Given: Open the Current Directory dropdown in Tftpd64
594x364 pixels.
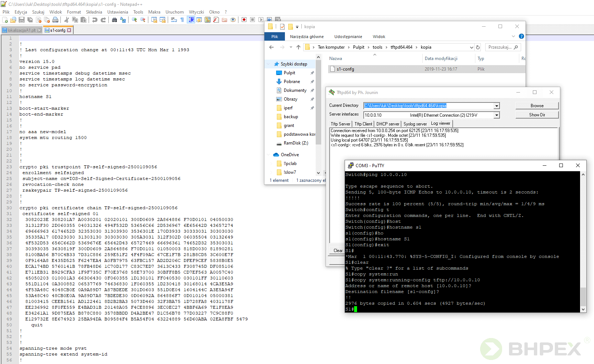Looking at the screenshot, I should pyautogui.click(x=497, y=106).
